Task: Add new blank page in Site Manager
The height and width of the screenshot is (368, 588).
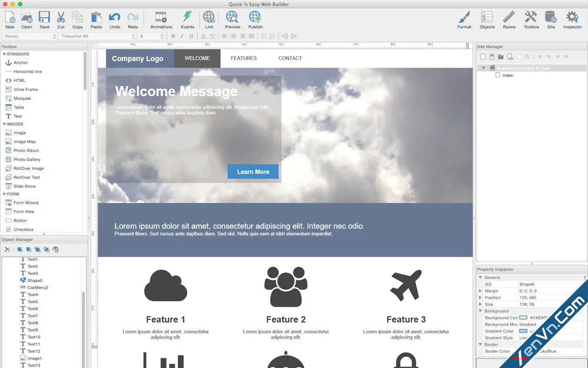Action: point(483,57)
